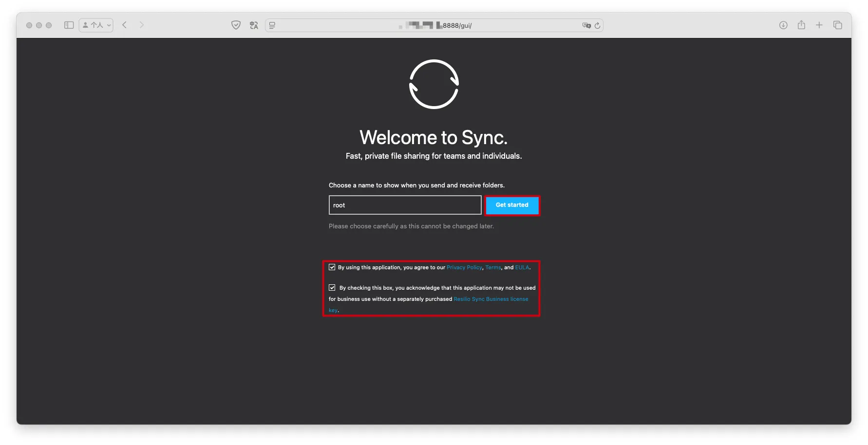
Task: Uncheck the Privacy Policy agreement checkbox
Action: pyautogui.click(x=332, y=267)
